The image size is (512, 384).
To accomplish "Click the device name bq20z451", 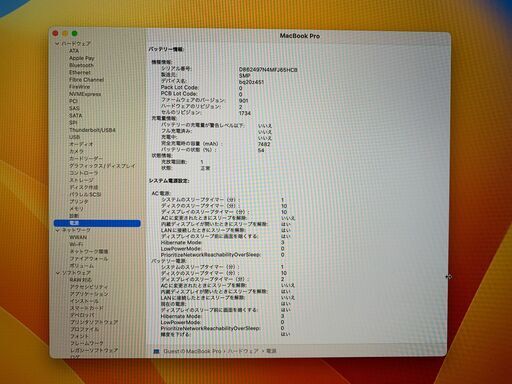I will [251, 82].
